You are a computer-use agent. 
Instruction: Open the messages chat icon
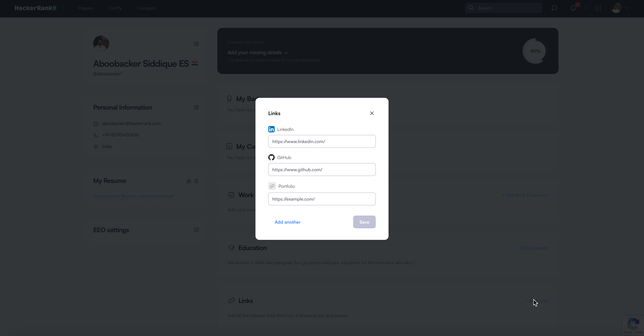(554, 8)
